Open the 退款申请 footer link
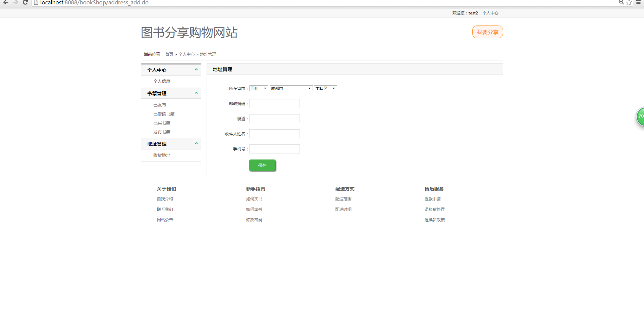 (432, 199)
